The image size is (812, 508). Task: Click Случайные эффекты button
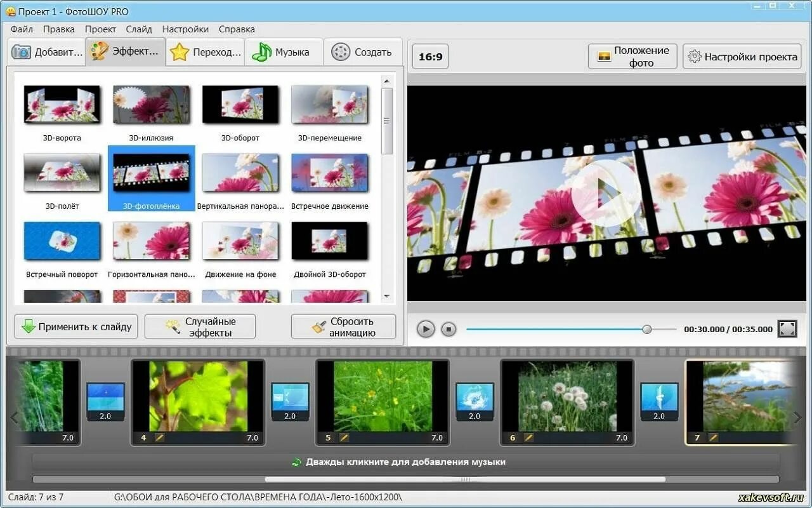[200, 326]
